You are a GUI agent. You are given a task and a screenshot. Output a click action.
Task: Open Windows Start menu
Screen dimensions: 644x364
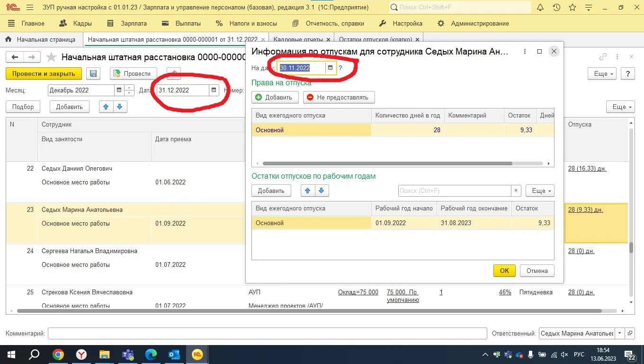click(11, 355)
